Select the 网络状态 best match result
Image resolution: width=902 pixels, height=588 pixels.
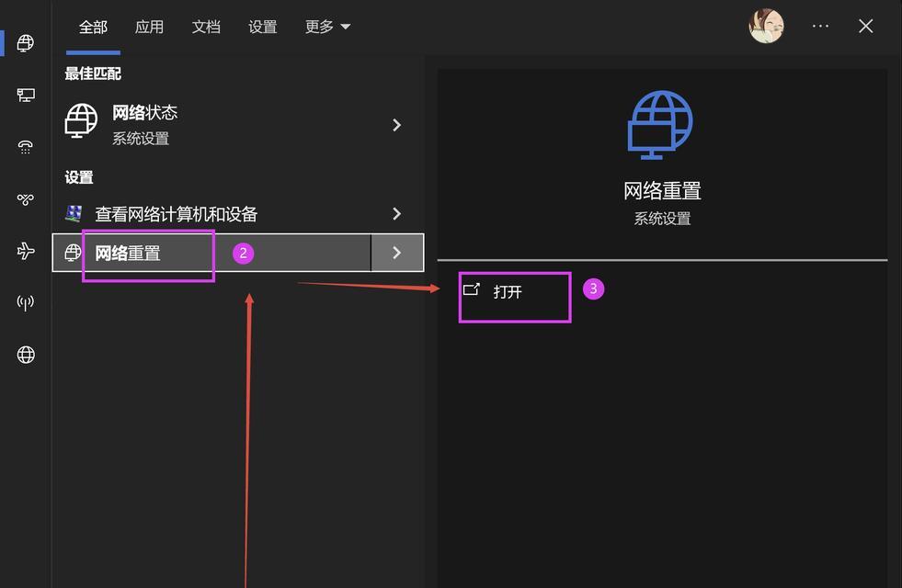[x=237, y=123]
